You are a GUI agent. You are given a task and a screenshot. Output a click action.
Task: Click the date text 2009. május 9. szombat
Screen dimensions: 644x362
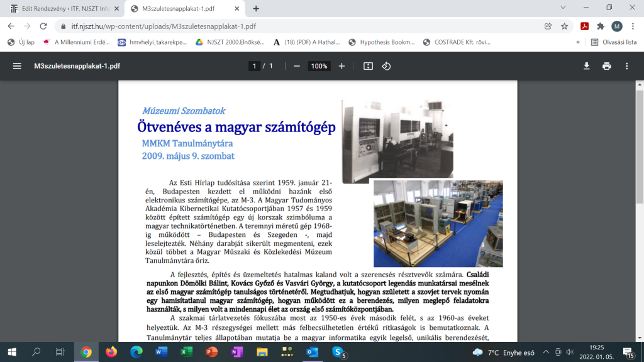[x=188, y=156]
